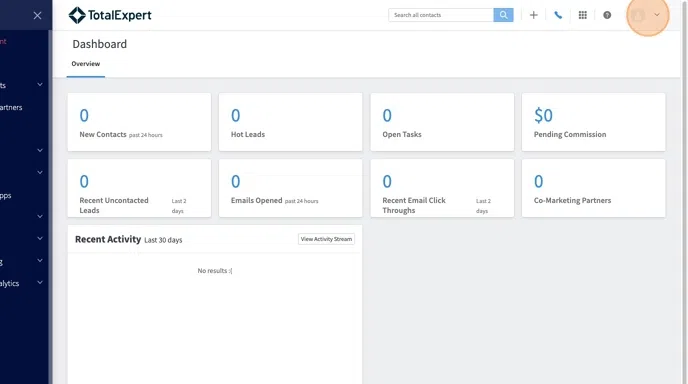Switch to the Overview tab
This screenshot has width=688, height=384.
pos(86,64)
